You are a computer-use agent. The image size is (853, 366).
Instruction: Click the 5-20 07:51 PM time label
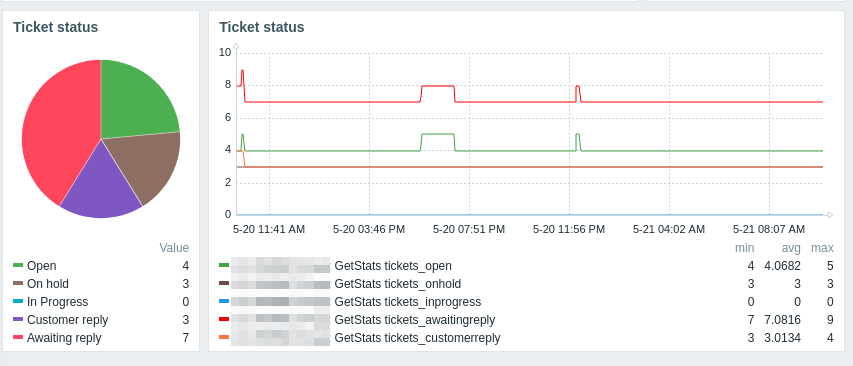click(x=469, y=229)
